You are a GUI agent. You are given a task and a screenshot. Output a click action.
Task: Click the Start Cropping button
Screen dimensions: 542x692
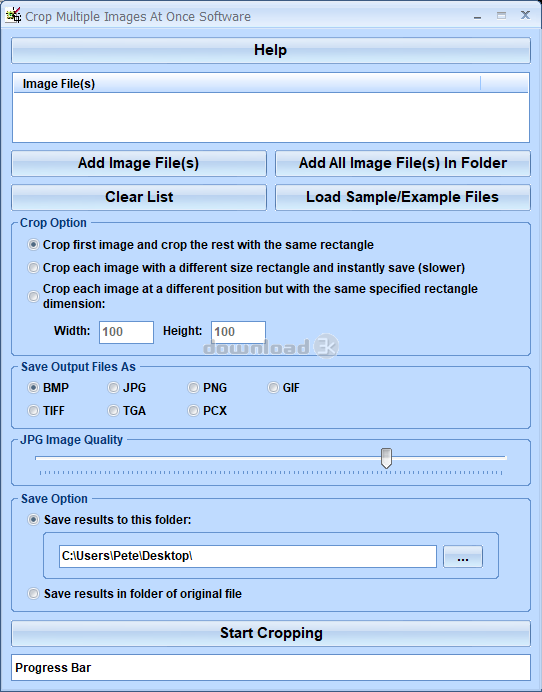point(271,633)
